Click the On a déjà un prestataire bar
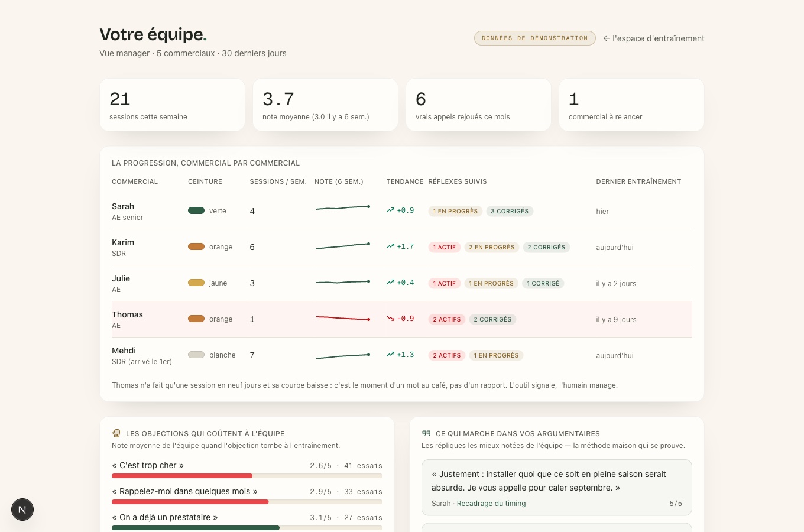 (247, 528)
